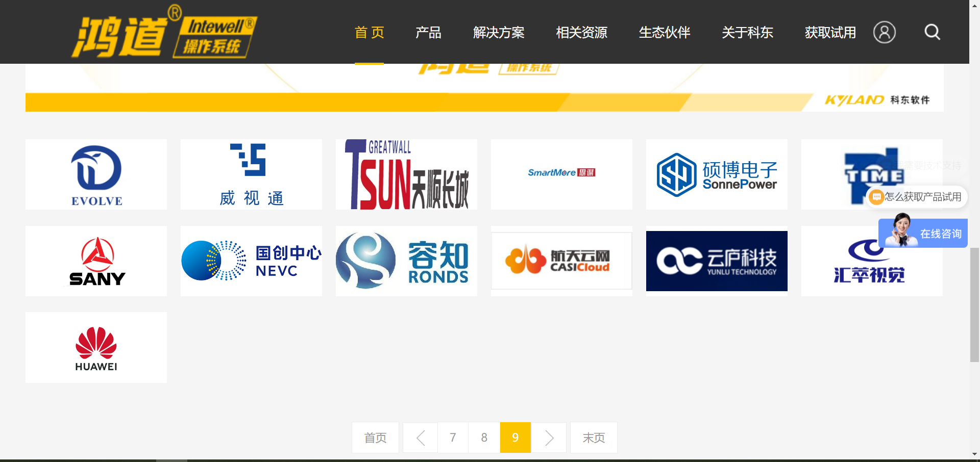Go to previous page arrow
980x462 pixels.
point(420,438)
